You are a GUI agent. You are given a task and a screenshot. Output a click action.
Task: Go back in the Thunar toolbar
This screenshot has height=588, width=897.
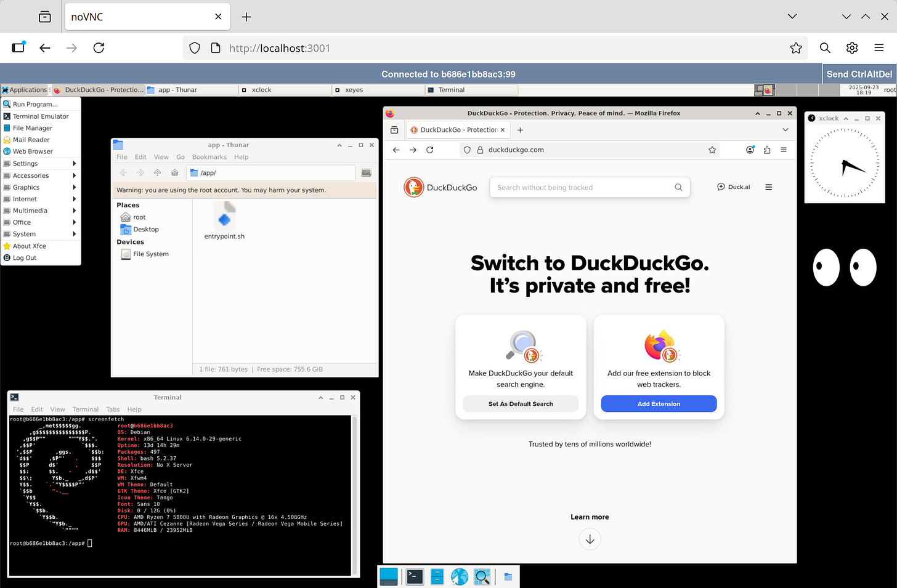click(x=123, y=173)
